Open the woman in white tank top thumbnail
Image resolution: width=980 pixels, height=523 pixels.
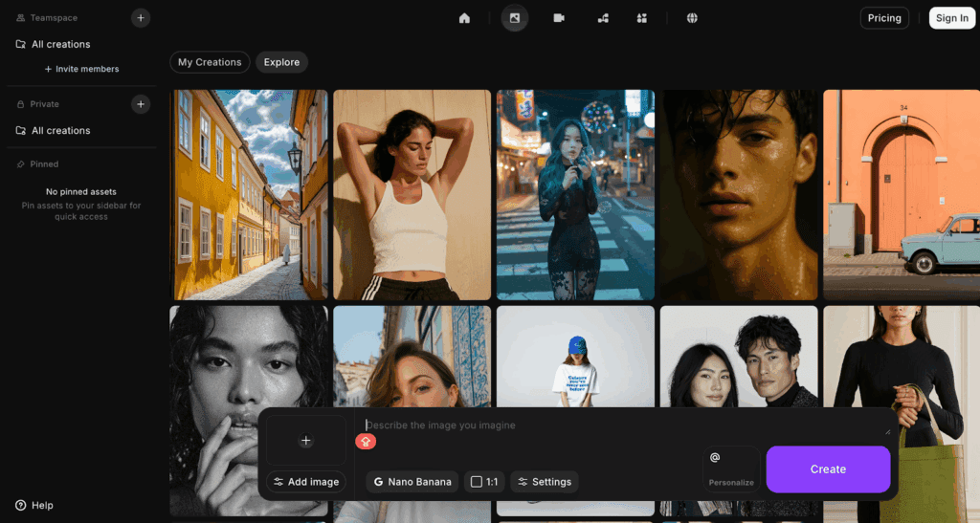(x=412, y=195)
